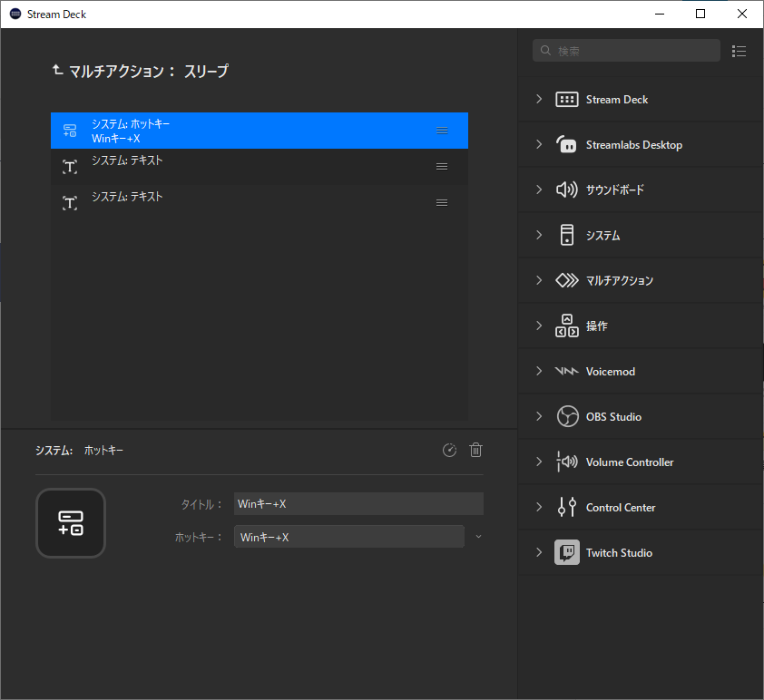Screen dimensions: 764x700
Task: Click the サウンドボード label
Action: (615, 190)
